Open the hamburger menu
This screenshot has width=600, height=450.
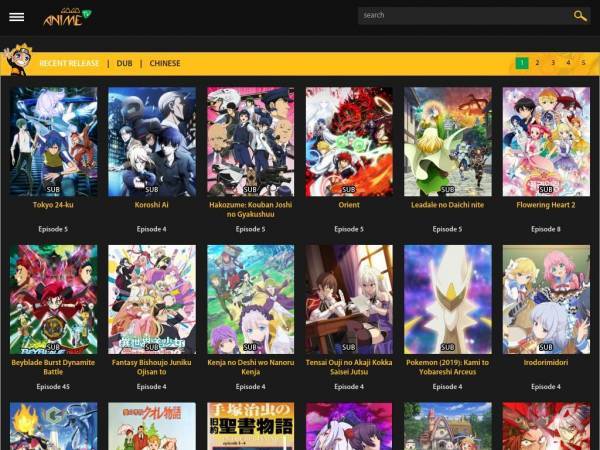pyautogui.click(x=16, y=17)
